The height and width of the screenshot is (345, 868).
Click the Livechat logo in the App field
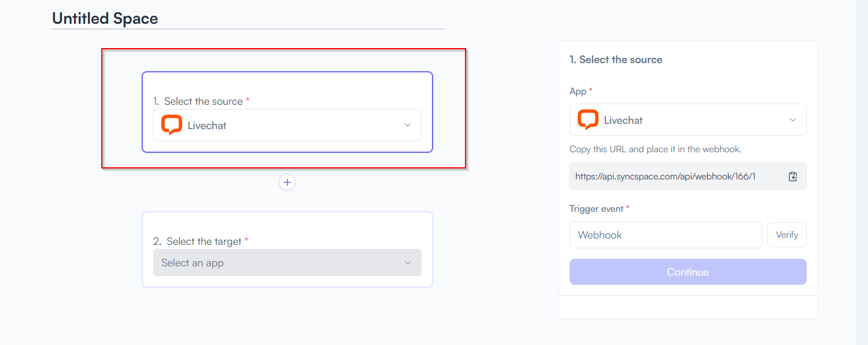[588, 120]
